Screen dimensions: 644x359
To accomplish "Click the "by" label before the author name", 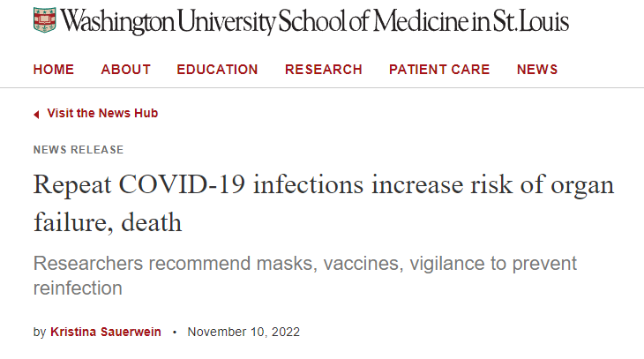I will coord(40,333).
